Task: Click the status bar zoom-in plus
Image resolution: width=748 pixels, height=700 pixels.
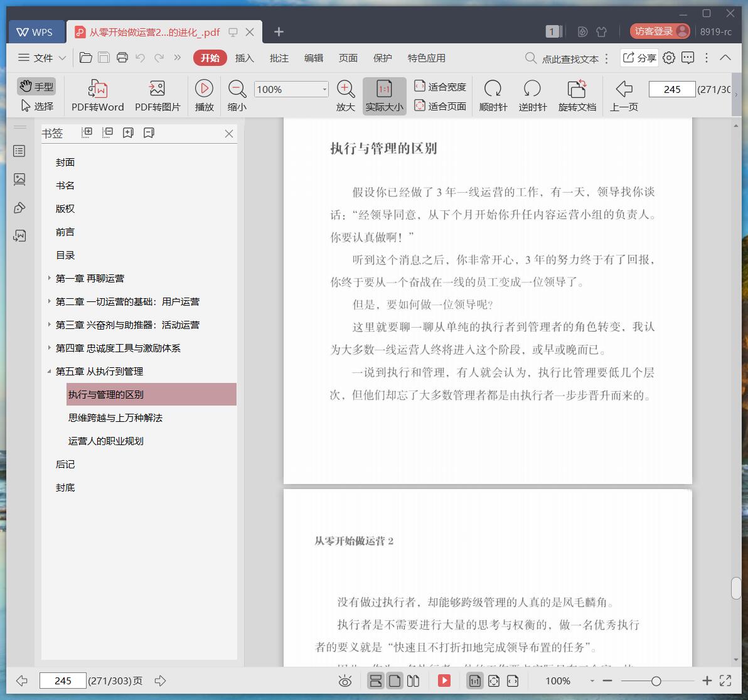Action: [707, 681]
